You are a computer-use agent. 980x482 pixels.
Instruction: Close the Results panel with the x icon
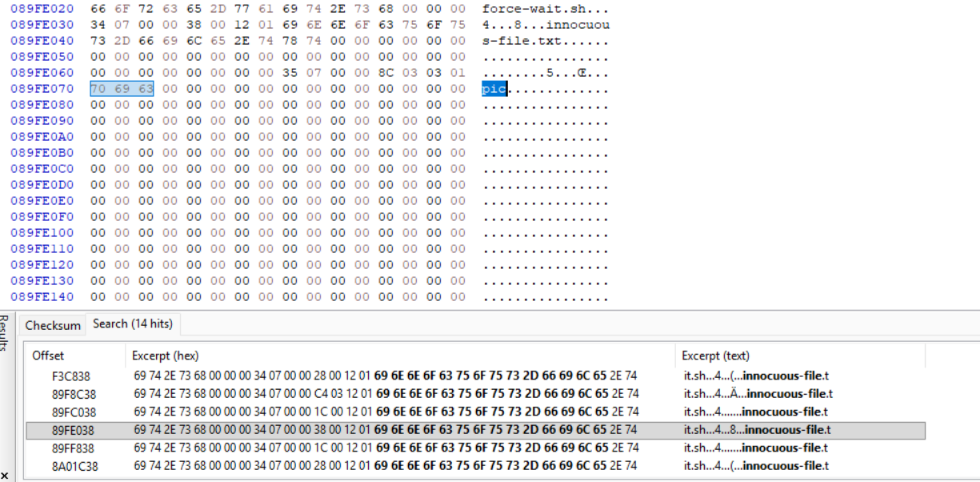click(x=6, y=476)
